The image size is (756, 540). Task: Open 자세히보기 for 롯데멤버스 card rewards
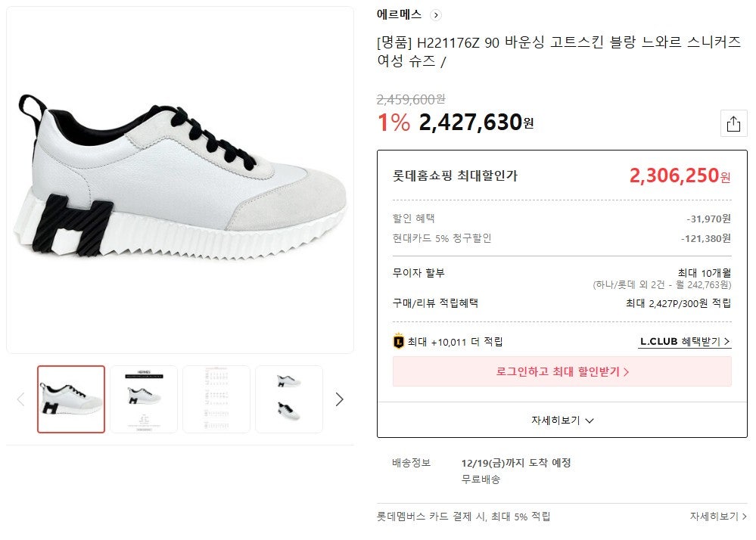pos(717,517)
